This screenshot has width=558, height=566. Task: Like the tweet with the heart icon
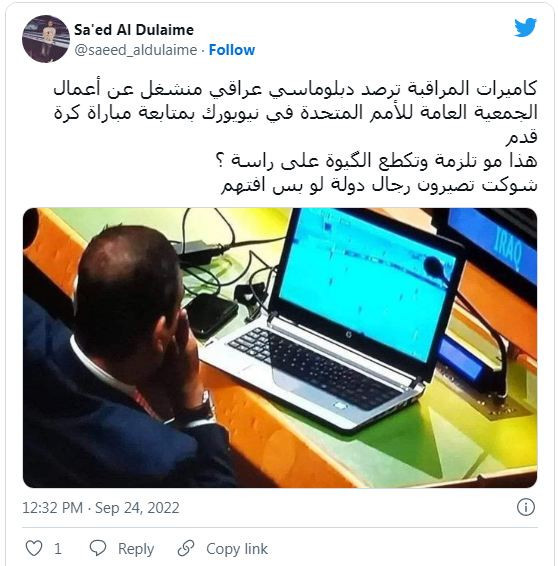click(34, 548)
